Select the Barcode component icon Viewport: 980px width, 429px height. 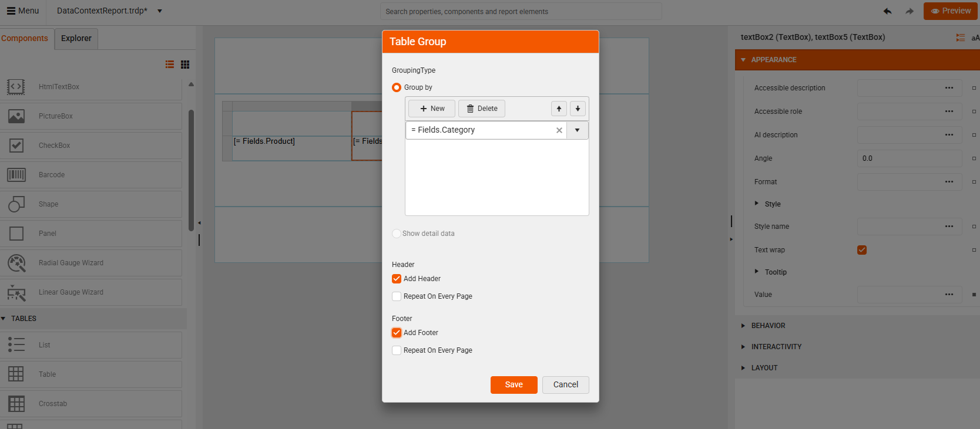tap(16, 175)
